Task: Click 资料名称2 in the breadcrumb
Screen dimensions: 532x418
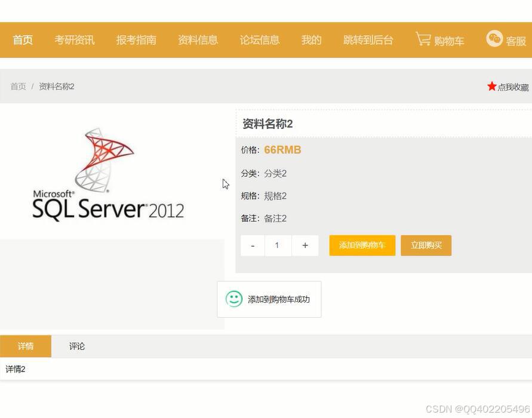Action: pyautogui.click(x=57, y=87)
